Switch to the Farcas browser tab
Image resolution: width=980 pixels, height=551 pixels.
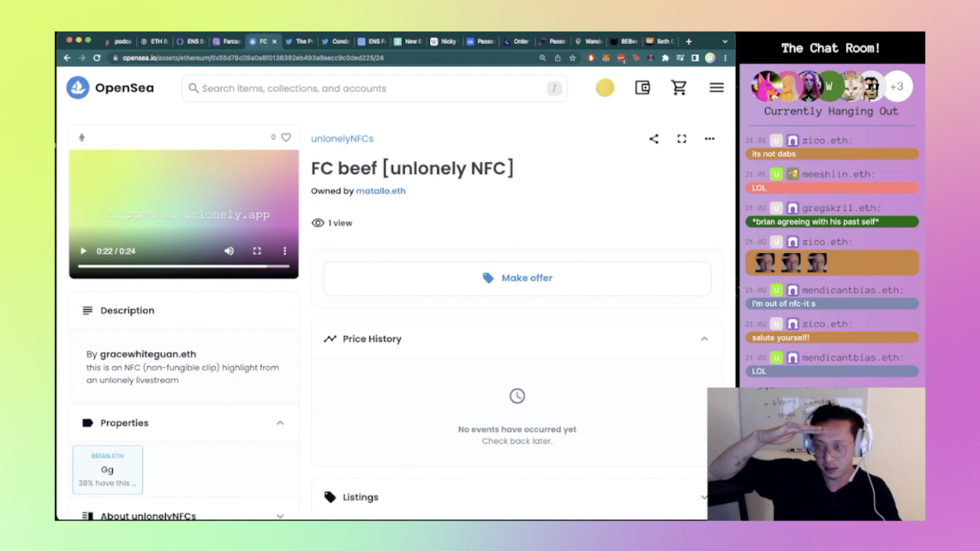227,42
